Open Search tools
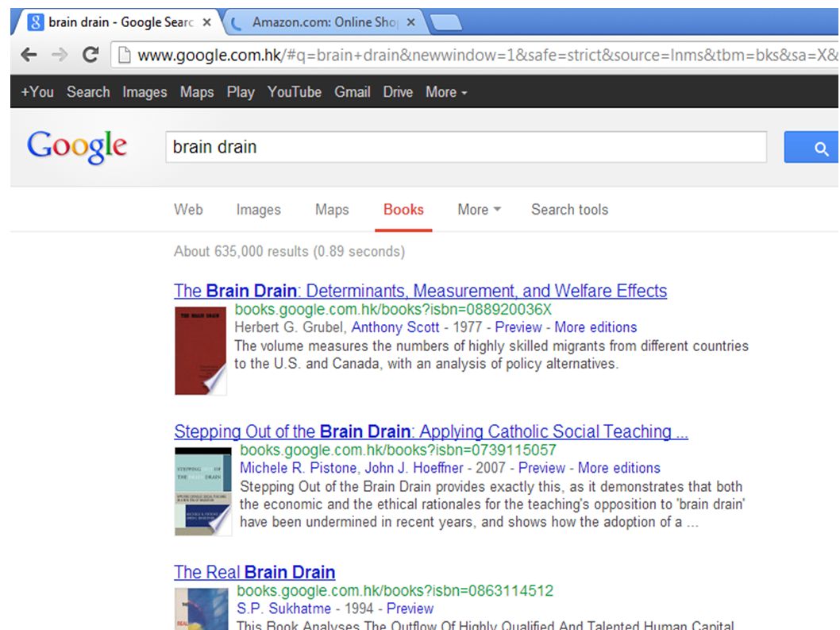840x630 pixels. (x=569, y=210)
